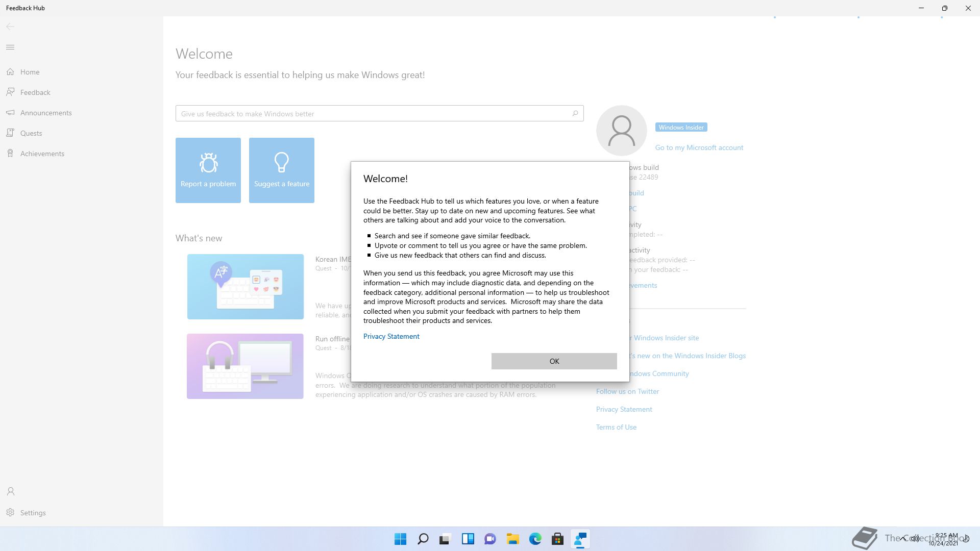Click the back arrow icon
This screenshot has height=551, width=980.
click(10, 27)
